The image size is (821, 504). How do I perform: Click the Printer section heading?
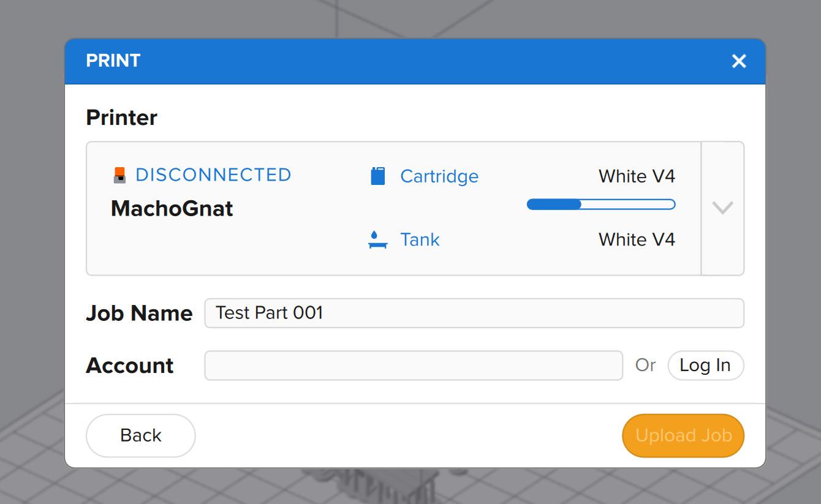(x=122, y=118)
